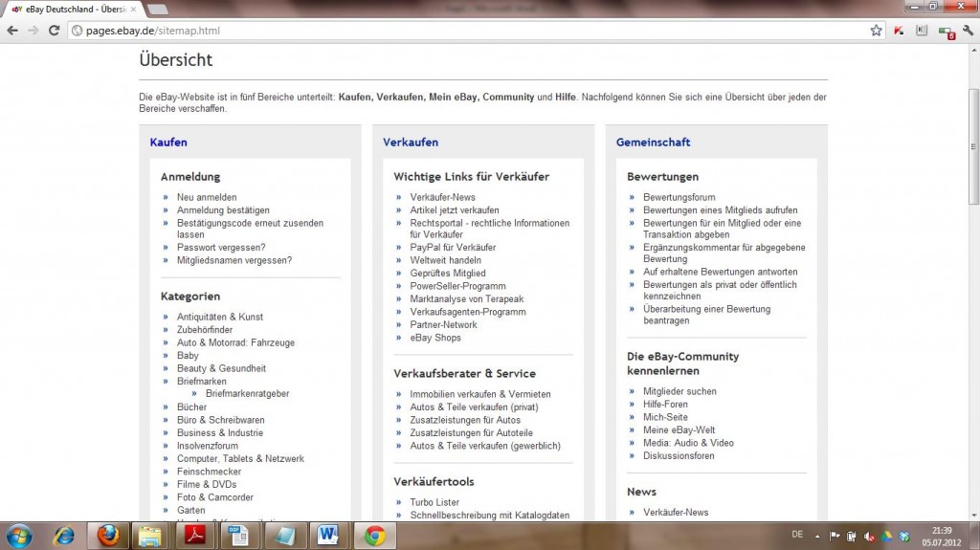Open the Verkaufen section heading link
Screen dimensions: 980x550
pyautogui.click(x=411, y=142)
